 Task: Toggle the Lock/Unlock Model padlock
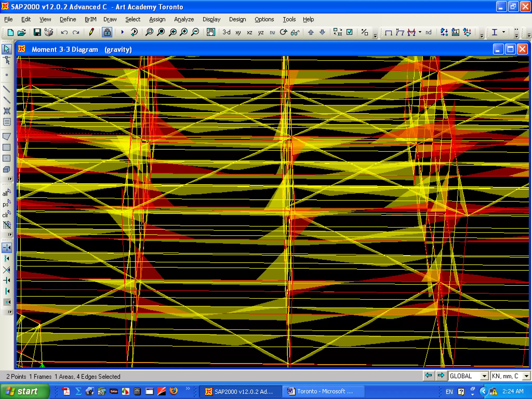pyautogui.click(x=107, y=32)
